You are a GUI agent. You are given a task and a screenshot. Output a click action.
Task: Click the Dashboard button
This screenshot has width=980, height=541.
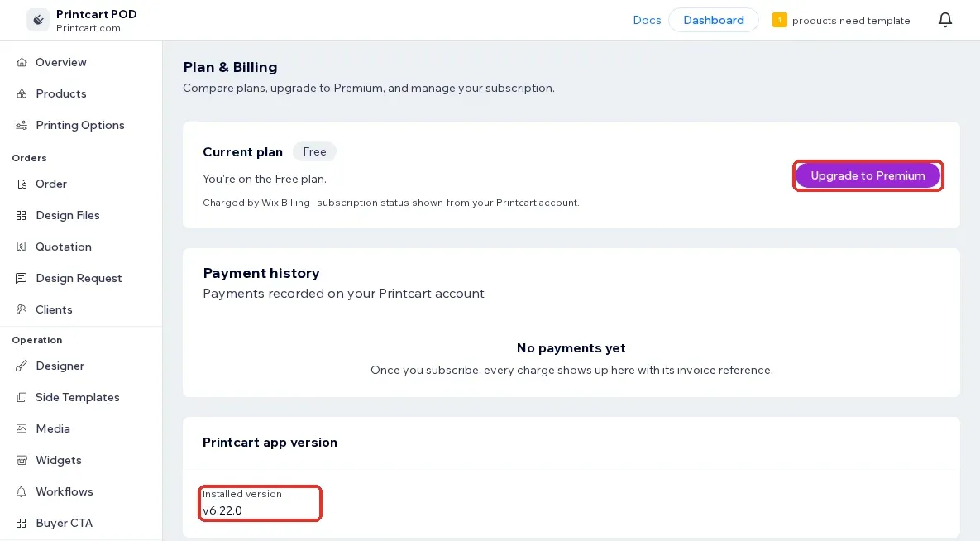point(713,20)
